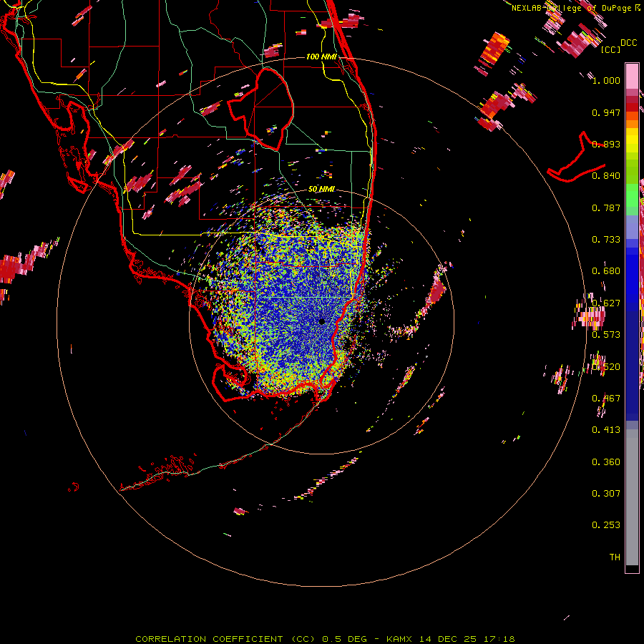Click the black KAMX radar site dot

321,321
